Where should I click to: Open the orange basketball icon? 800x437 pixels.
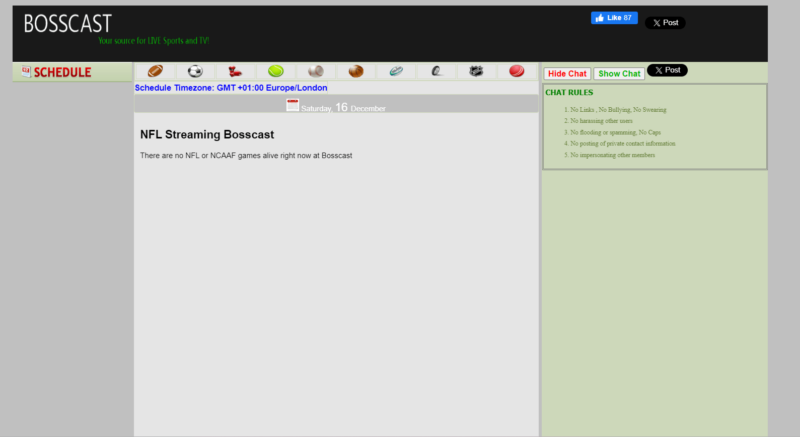point(356,71)
